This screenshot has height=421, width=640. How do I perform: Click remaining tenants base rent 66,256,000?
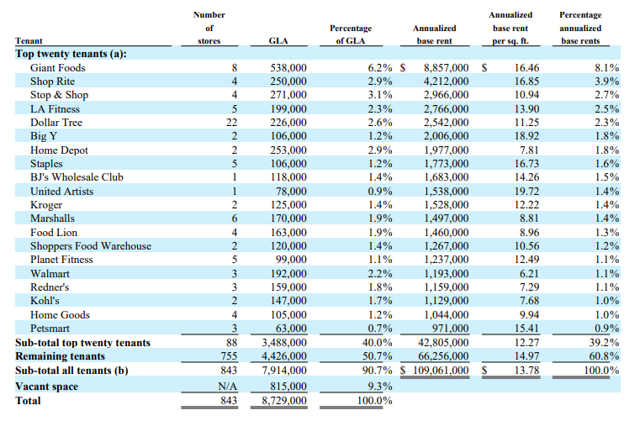[443, 356]
